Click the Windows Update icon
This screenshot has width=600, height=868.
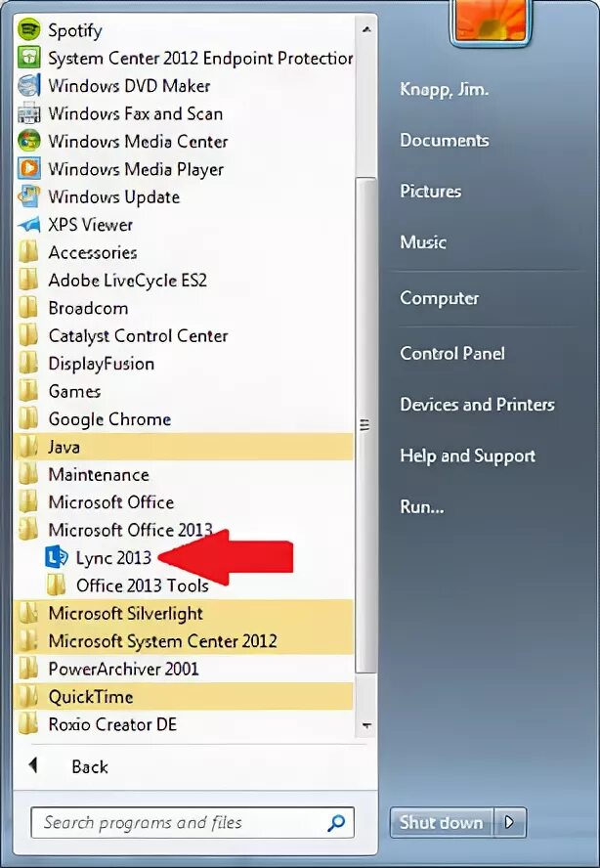click(x=28, y=196)
